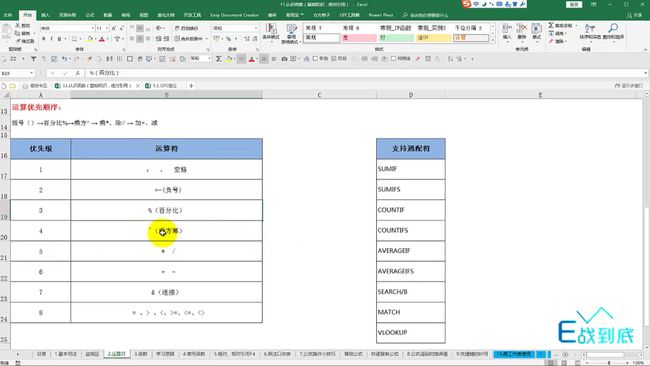The width and height of the screenshot is (650, 366).
Task: Adjust the zoom slider in status bar
Action: pos(609,363)
